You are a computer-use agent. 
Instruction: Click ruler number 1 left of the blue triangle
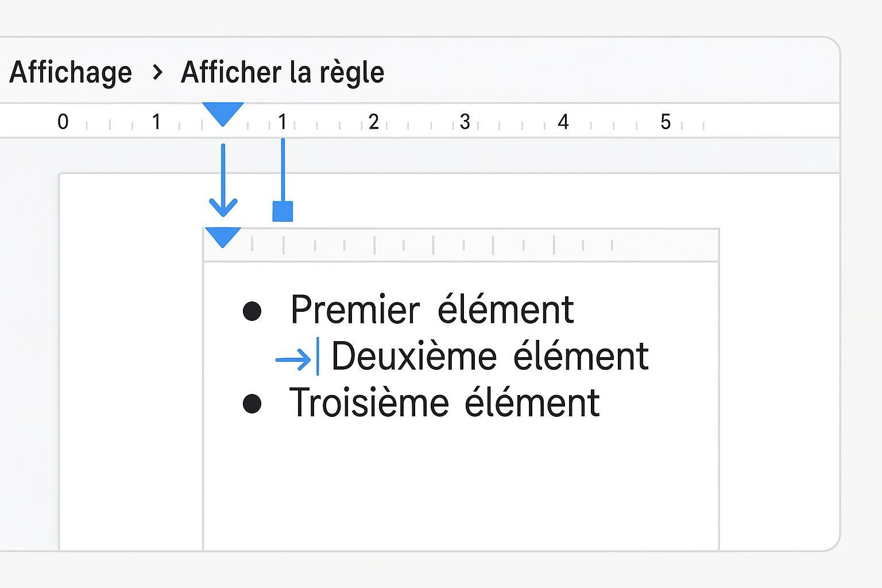156,122
